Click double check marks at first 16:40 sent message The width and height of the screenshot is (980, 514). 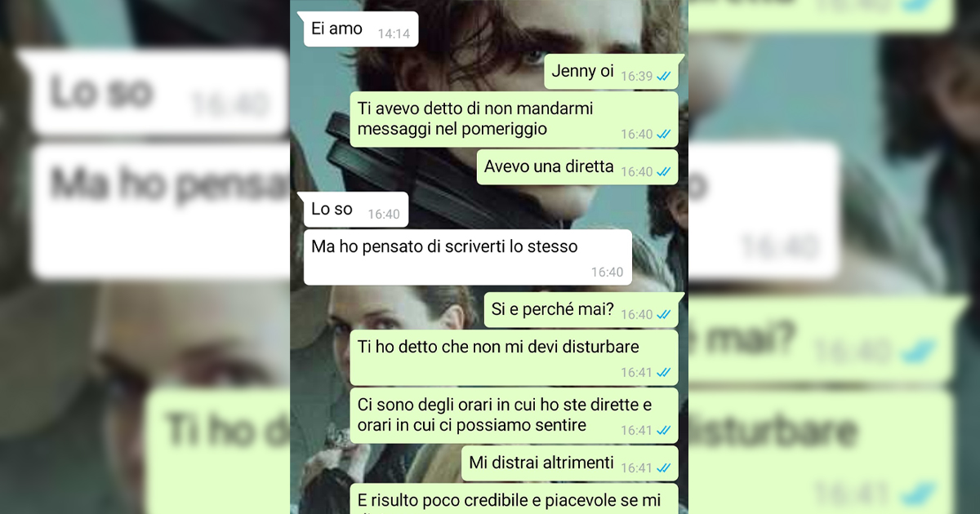coord(664,134)
